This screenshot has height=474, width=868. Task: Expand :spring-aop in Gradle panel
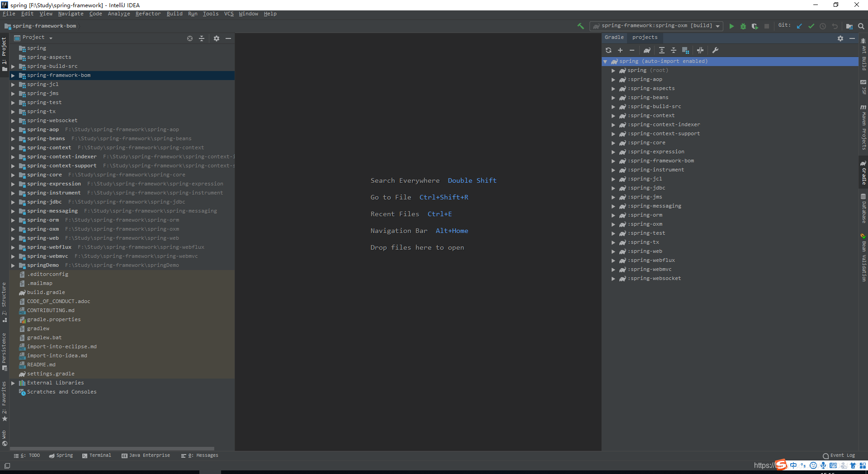[613, 80]
